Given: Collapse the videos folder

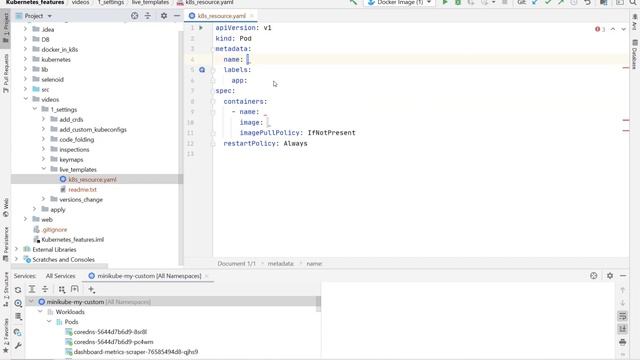Looking at the screenshot, I should (x=26, y=99).
